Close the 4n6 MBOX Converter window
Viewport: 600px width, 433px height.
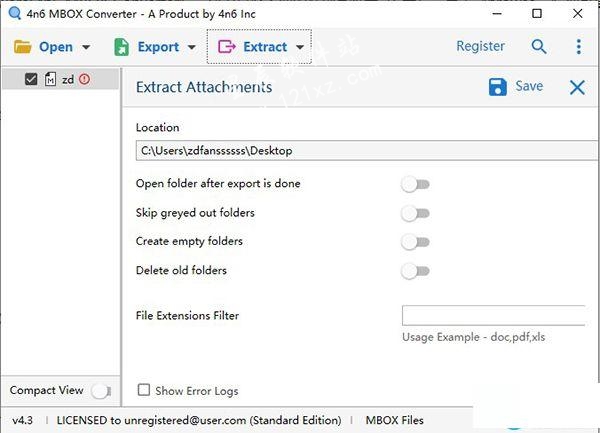[577, 14]
